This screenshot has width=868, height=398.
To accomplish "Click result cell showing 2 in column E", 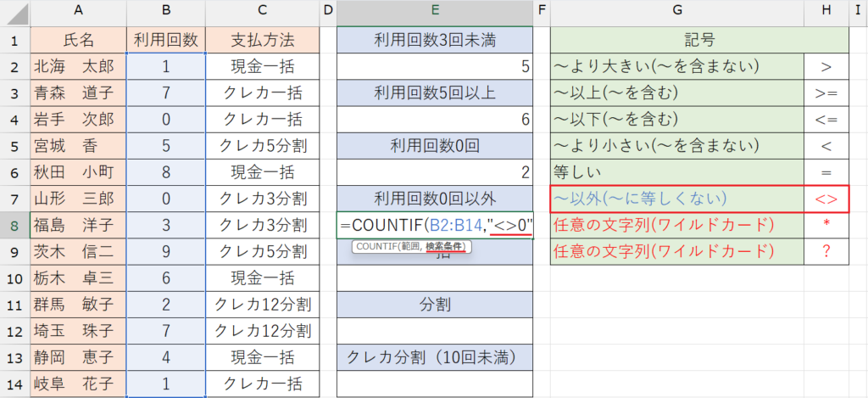I will click(435, 173).
